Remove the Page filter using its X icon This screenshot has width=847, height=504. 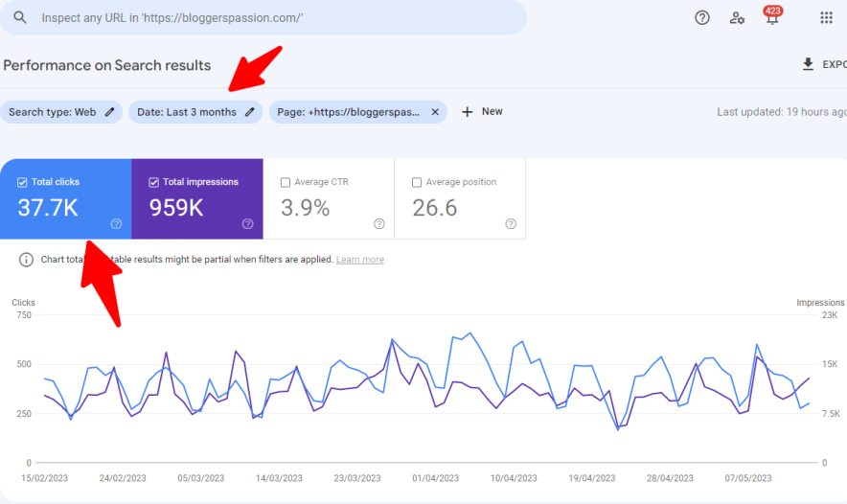point(435,112)
